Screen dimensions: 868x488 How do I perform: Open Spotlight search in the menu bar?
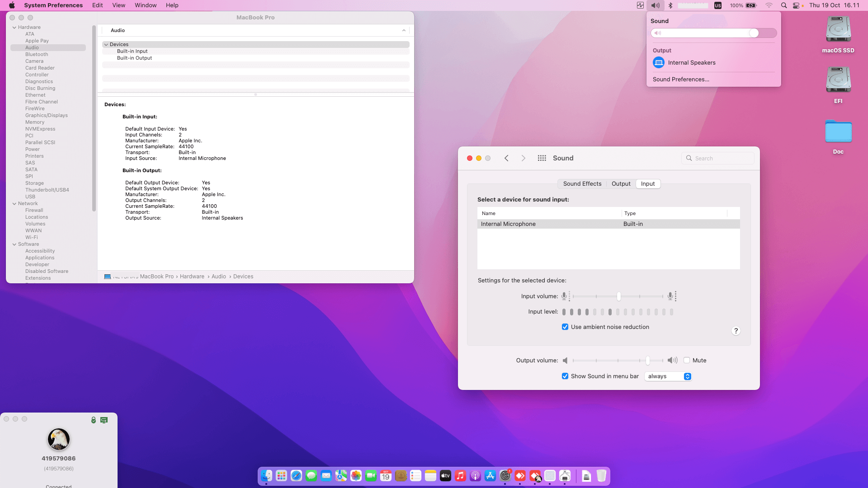tap(783, 5)
